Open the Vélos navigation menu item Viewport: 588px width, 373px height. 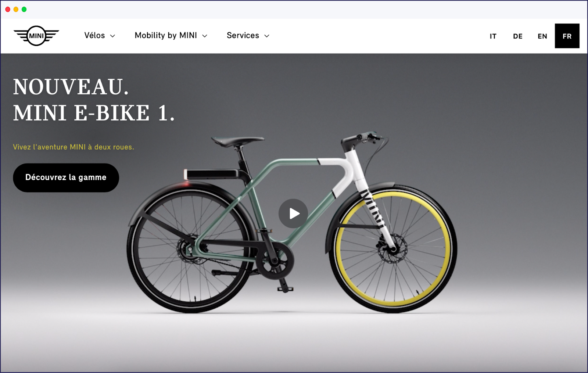[x=95, y=35]
